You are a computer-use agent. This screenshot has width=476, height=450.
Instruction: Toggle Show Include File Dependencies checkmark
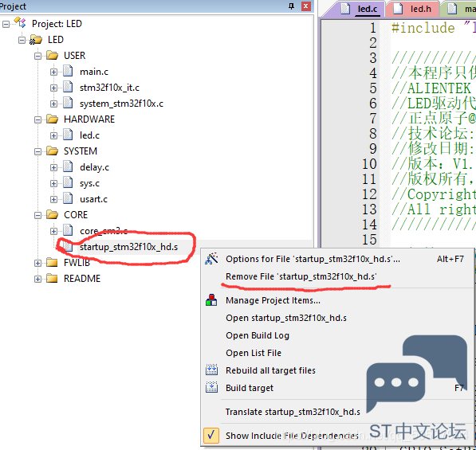[211, 436]
